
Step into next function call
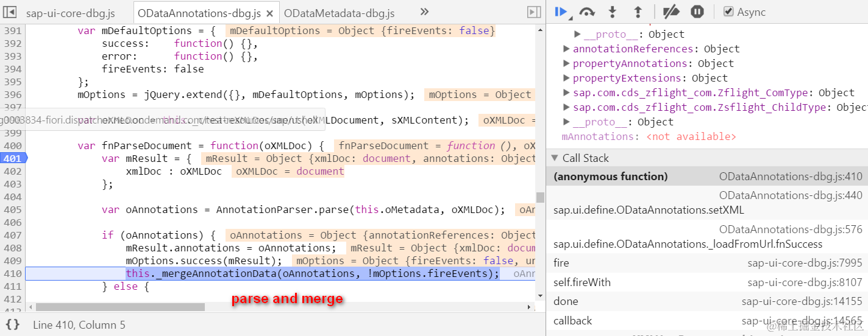pyautogui.click(x=613, y=12)
